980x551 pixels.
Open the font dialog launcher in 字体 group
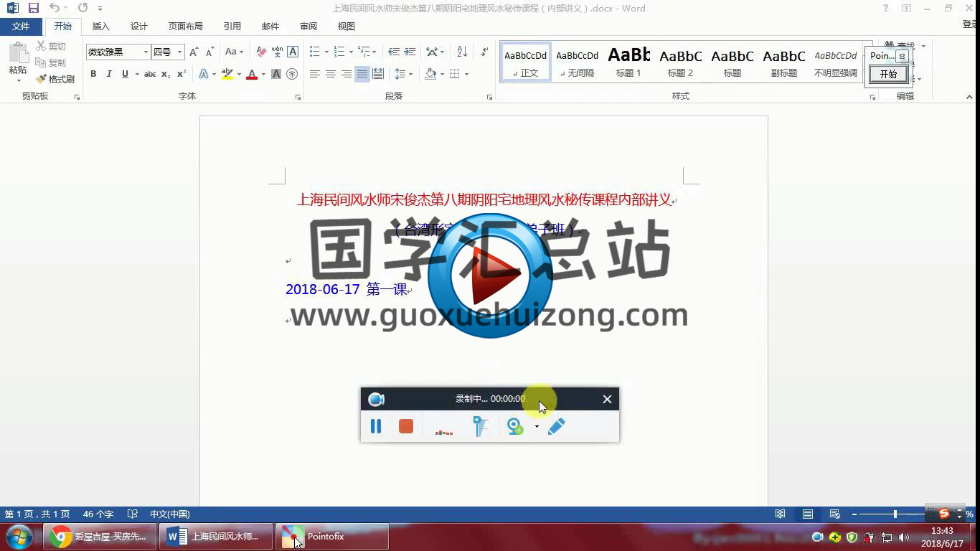[298, 97]
